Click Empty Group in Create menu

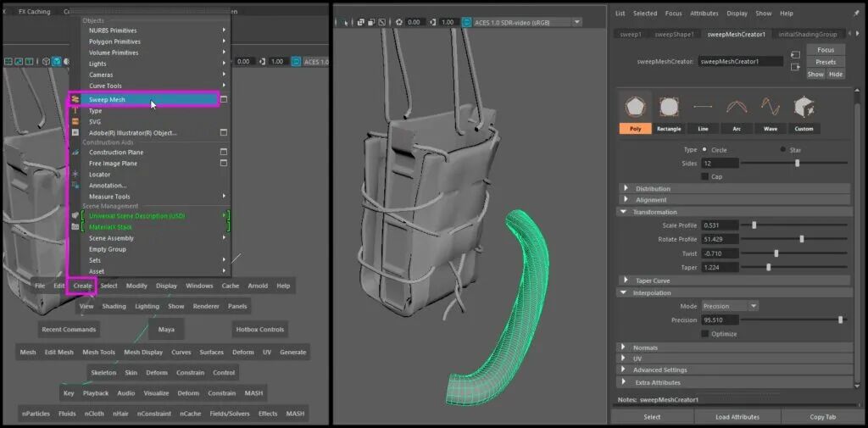(108, 249)
